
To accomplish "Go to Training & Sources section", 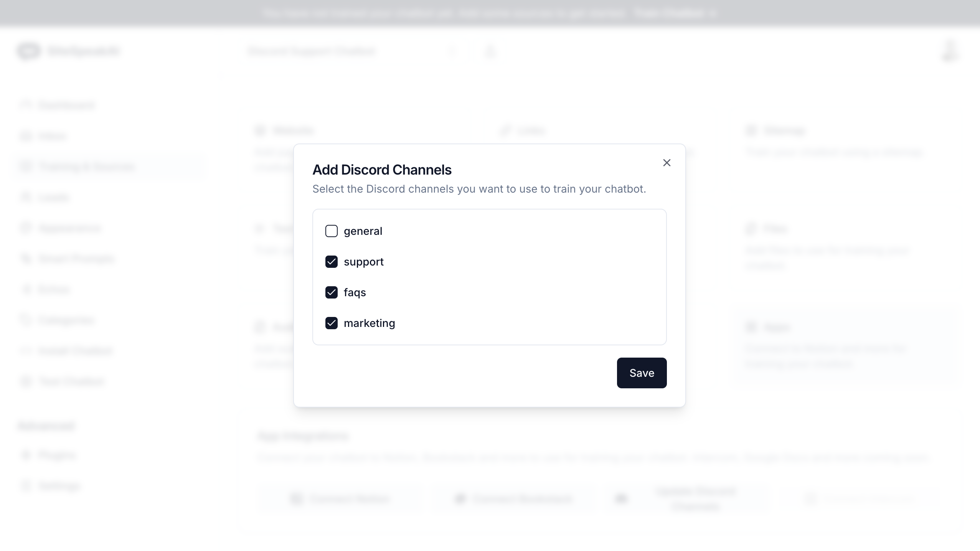I will click(87, 167).
